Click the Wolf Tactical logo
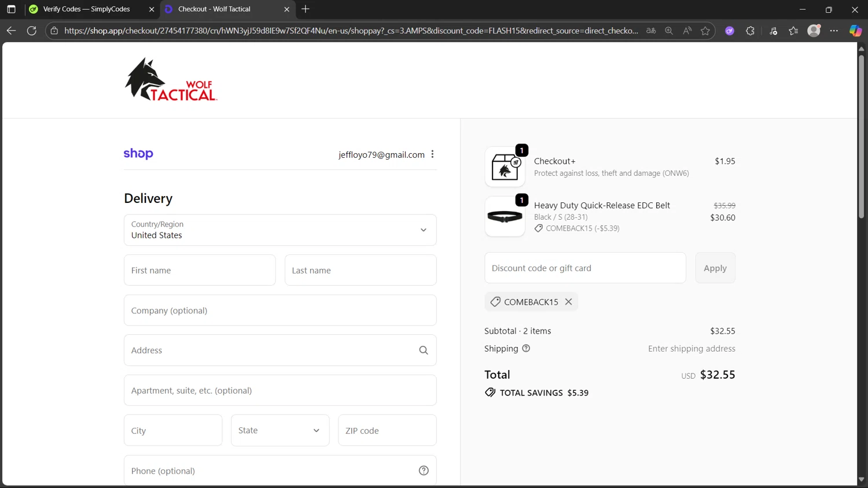Viewport: 868px width, 488px height. (x=171, y=80)
